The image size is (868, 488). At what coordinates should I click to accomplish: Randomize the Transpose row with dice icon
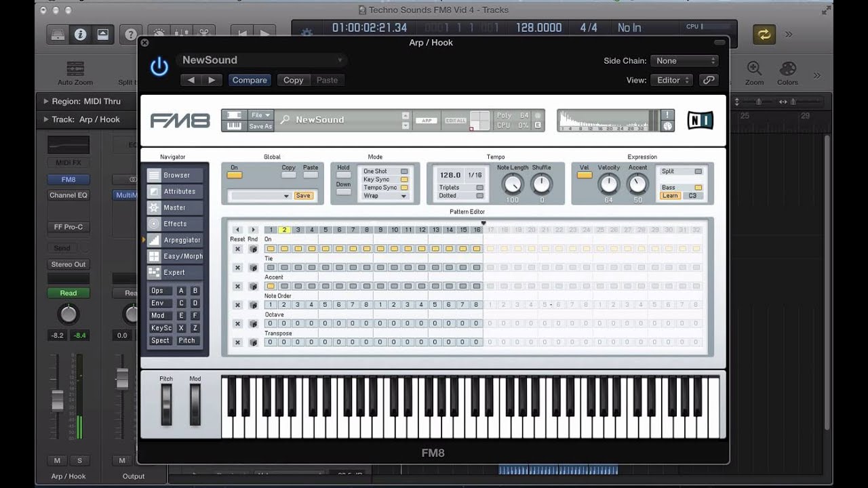[x=253, y=342]
